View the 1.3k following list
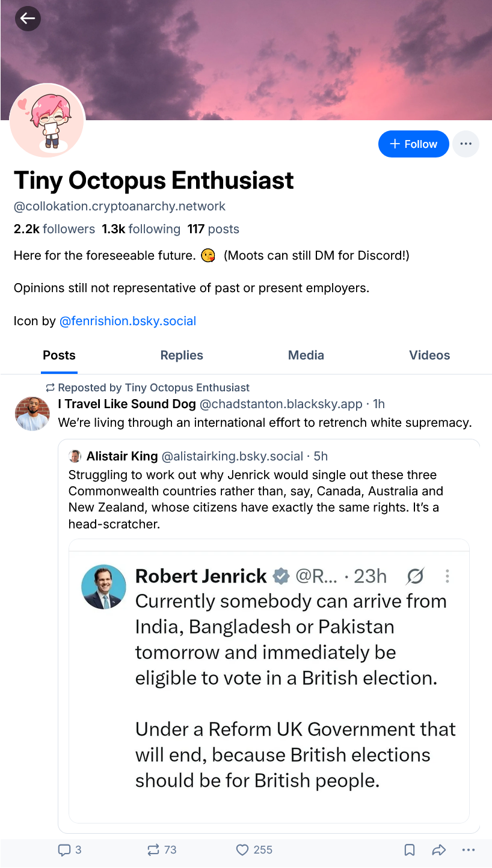 [x=141, y=229]
